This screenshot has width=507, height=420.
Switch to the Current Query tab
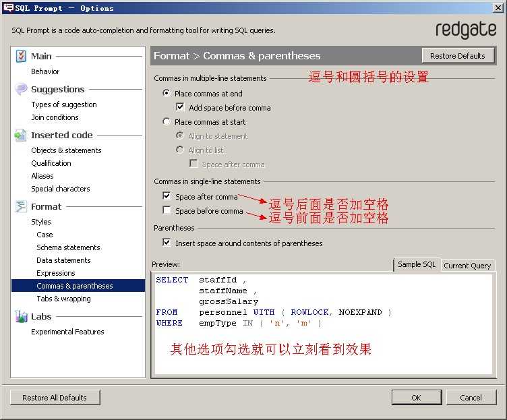click(x=467, y=266)
